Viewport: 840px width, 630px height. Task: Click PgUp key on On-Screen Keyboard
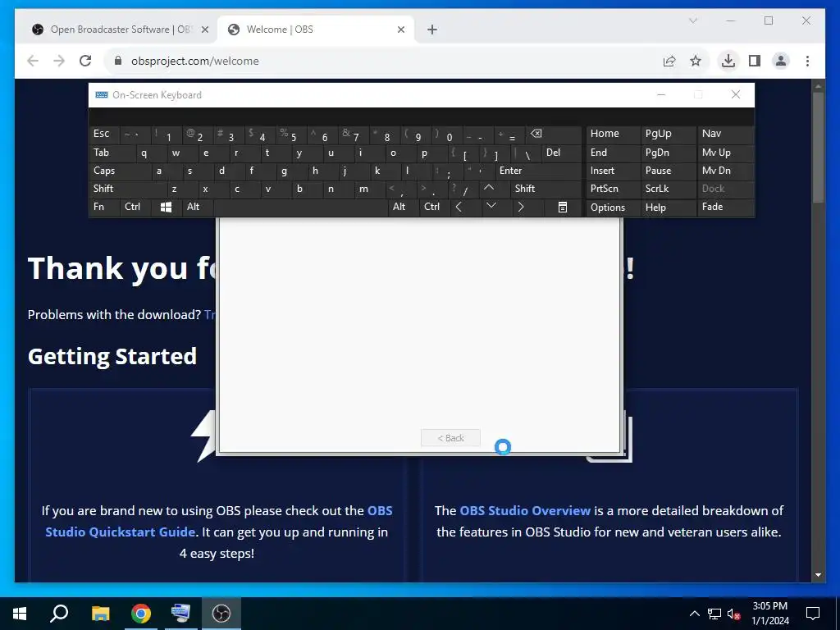[x=668, y=135]
